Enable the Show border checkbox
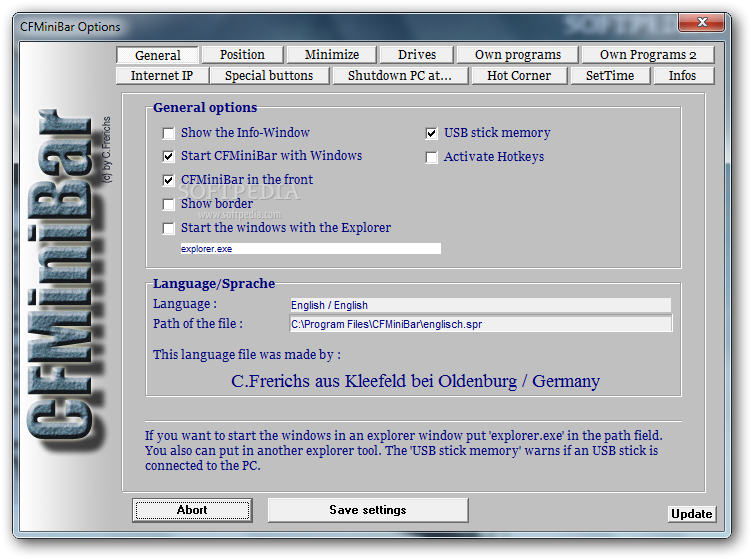The height and width of the screenshot is (559, 752). [168, 204]
